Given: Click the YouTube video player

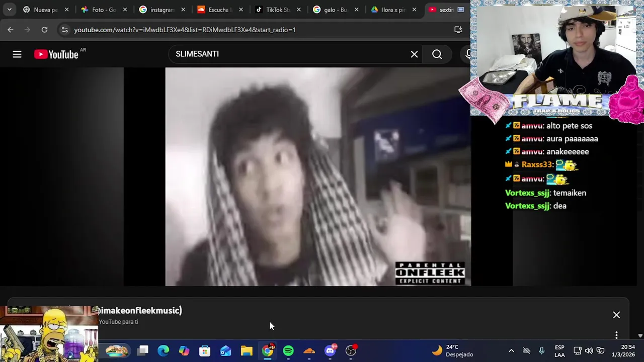Looking at the screenshot, I should 318,177.
